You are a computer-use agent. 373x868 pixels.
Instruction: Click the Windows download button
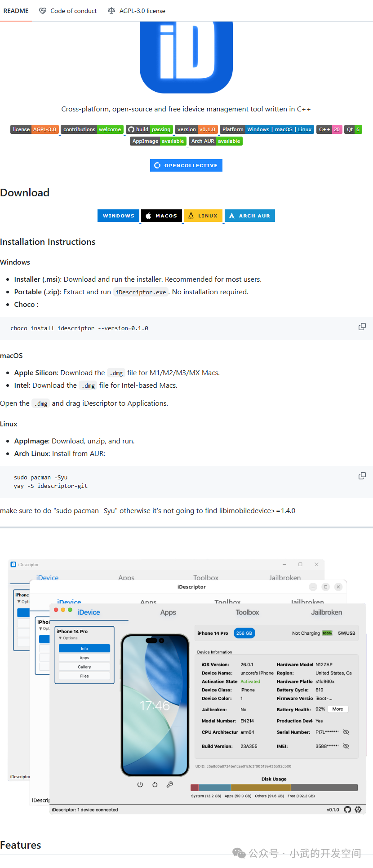click(x=118, y=216)
